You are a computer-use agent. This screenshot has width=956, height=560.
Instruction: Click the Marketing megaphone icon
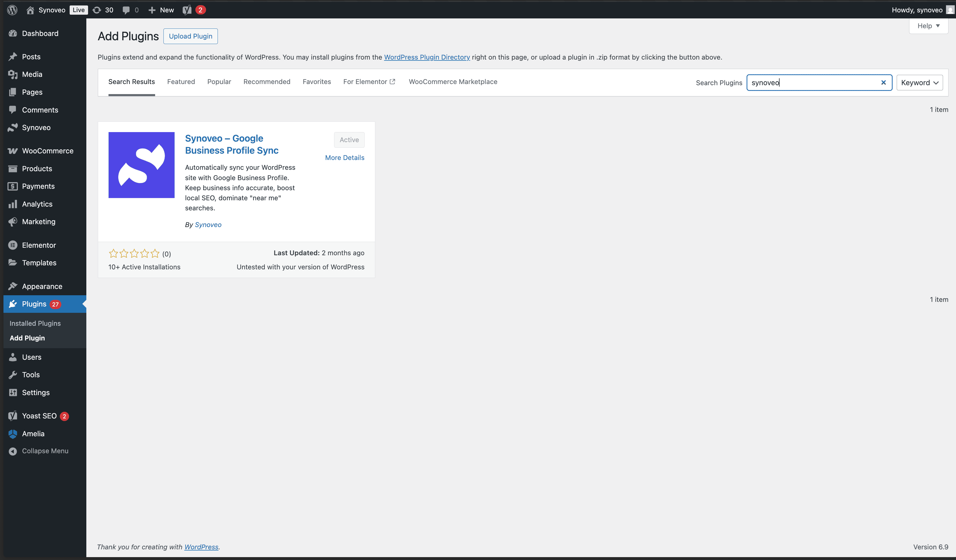[x=13, y=222]
